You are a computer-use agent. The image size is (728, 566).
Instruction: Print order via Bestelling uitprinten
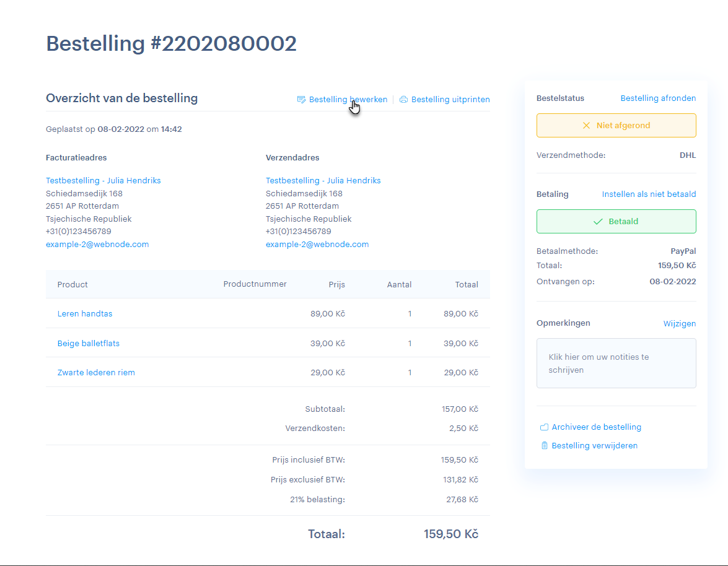[450, 100]
